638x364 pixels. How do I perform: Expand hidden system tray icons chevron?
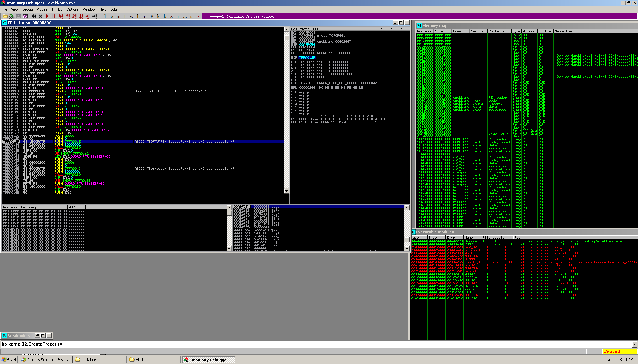tap(609, 360)
